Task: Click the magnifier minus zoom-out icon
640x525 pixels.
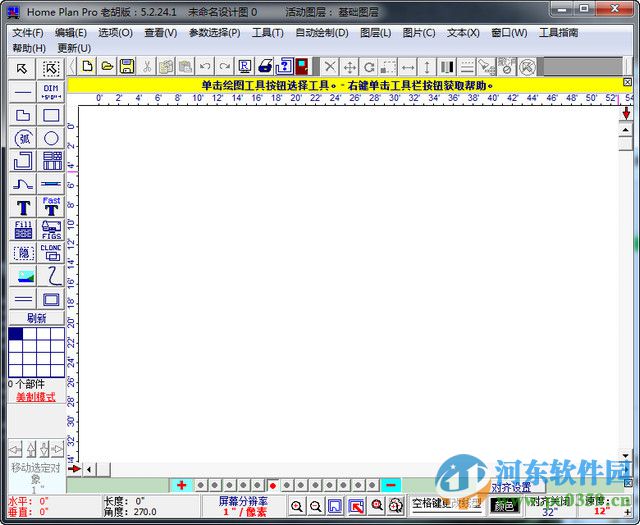Action: 316,506
